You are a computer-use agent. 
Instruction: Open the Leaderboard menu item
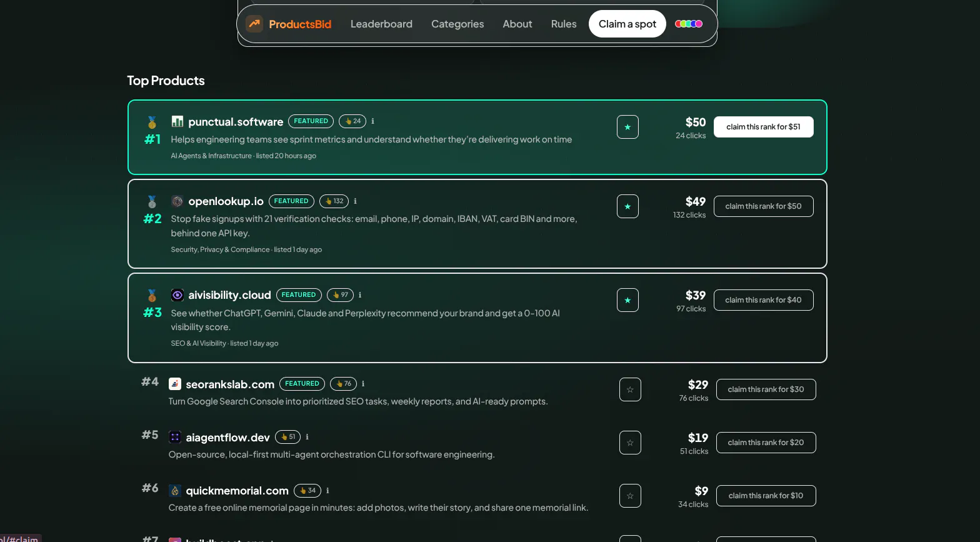[381, 24]
